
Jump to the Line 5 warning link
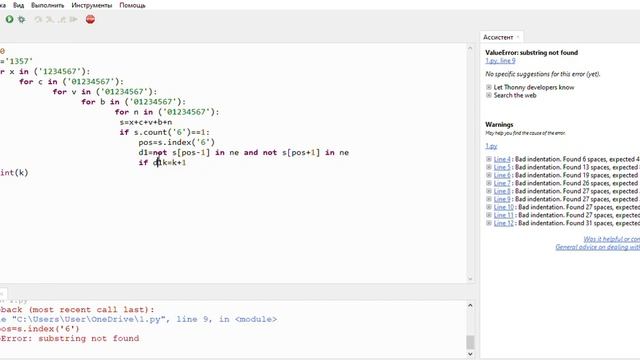tap(502, 167)
